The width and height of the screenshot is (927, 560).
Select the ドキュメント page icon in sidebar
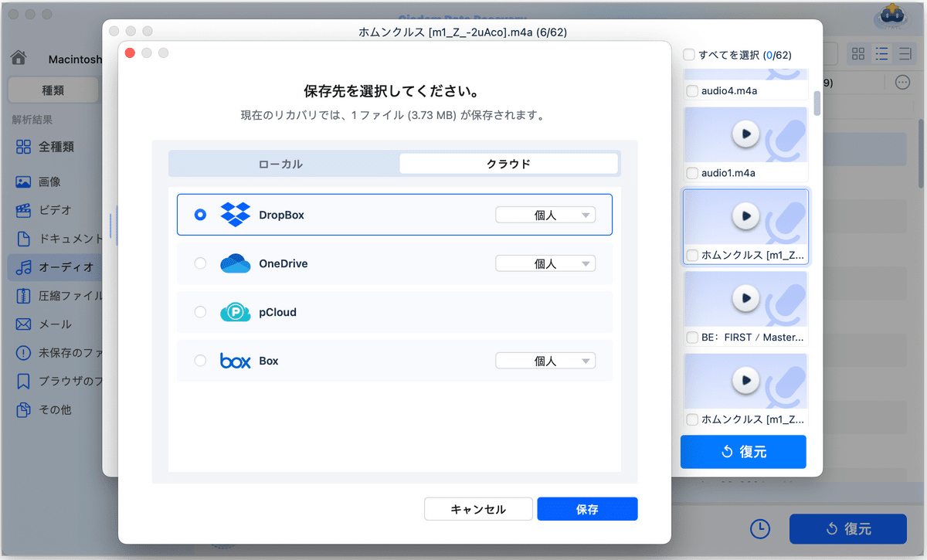[23, 239]
